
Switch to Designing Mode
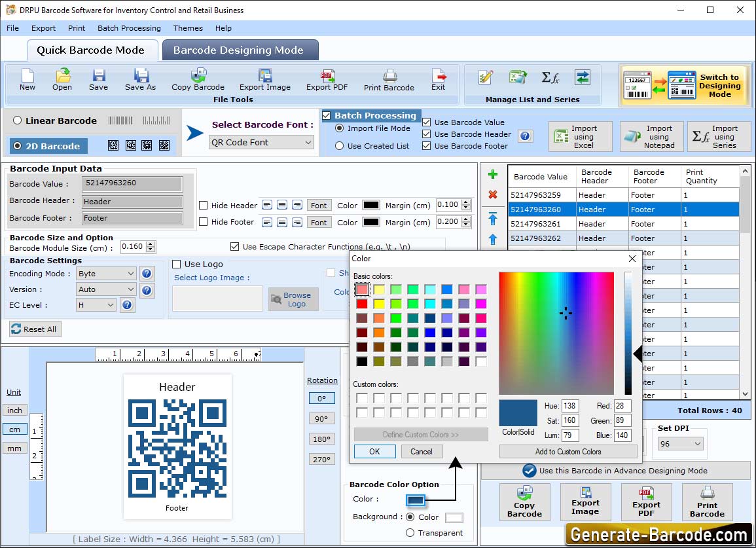[x=685, y=85]
